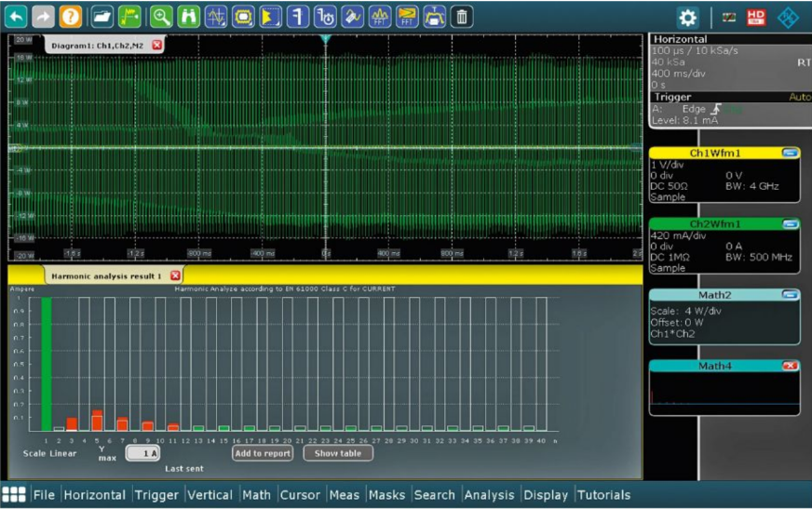
Task: Close the Diagram1 tab
Action: click(x=156, y=46)
